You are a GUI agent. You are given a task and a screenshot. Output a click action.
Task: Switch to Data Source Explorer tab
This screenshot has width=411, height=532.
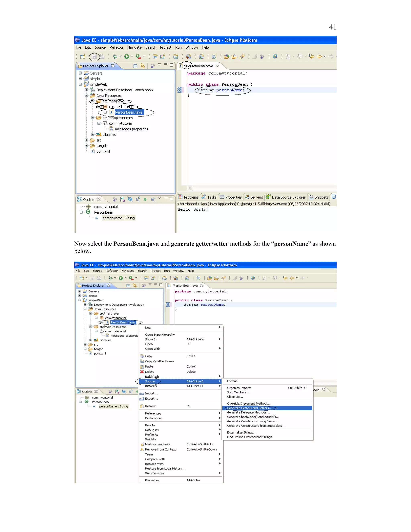pos(286,197)
